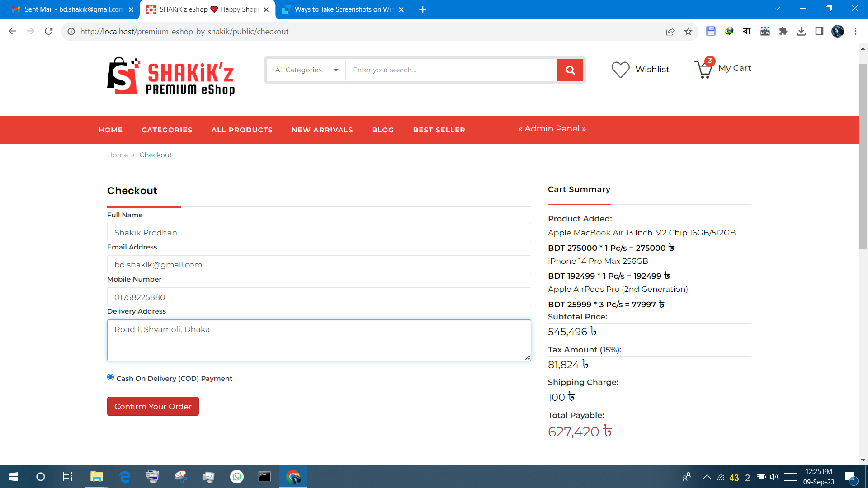The width and height of the screenshot is (868, 488).
Task: Close the SHAKiK'z eShop tab
Action: [x=266, y=9]
